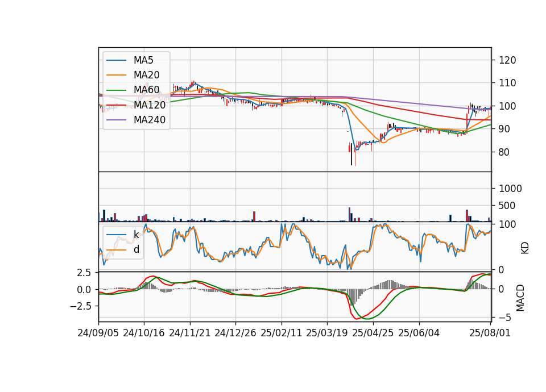Image resolution: width=546 pixels, height=392 pixels.
Task: Click the 110 price axis tick label
Action: (507, 83)
